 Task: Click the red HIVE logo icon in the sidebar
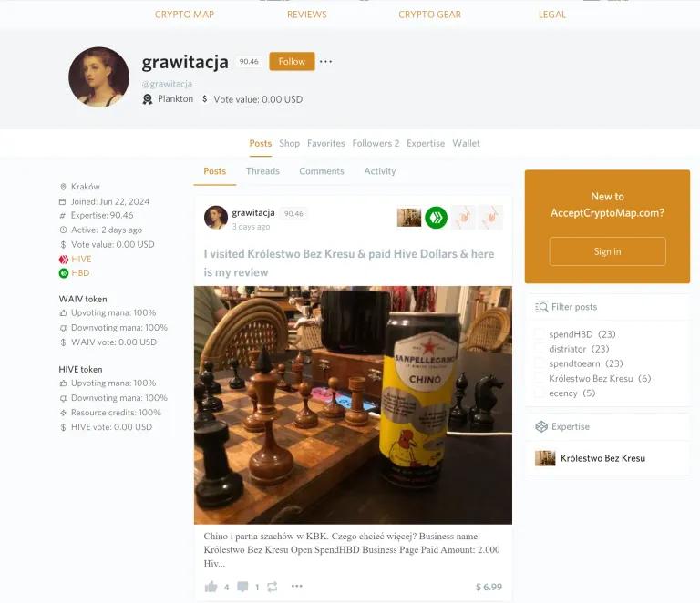point(64,259)
